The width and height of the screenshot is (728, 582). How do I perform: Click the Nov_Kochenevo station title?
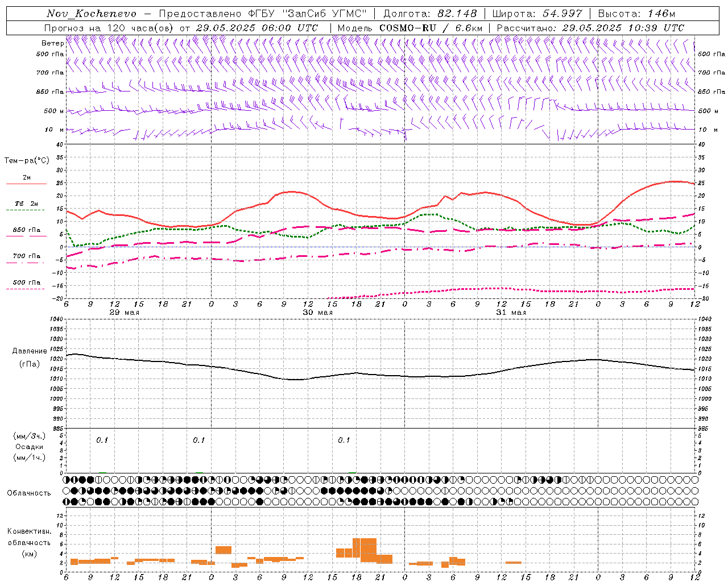tap(92, 14)
